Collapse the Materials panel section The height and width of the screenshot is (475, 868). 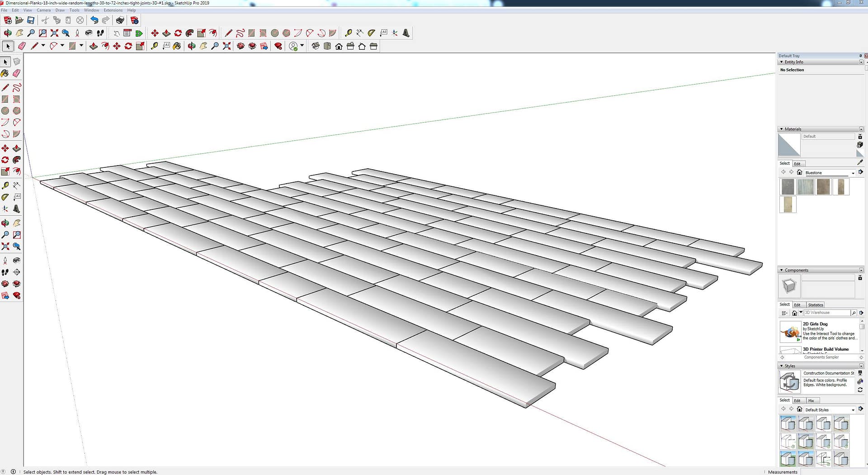coord(782,129)
